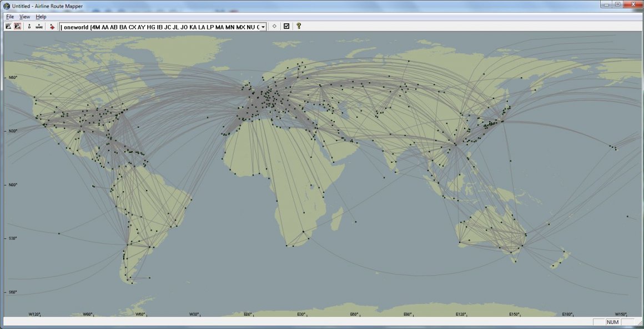Click the small airport dot toolbar icon
Screen dimensions: 644x329
tap(29, 26)
